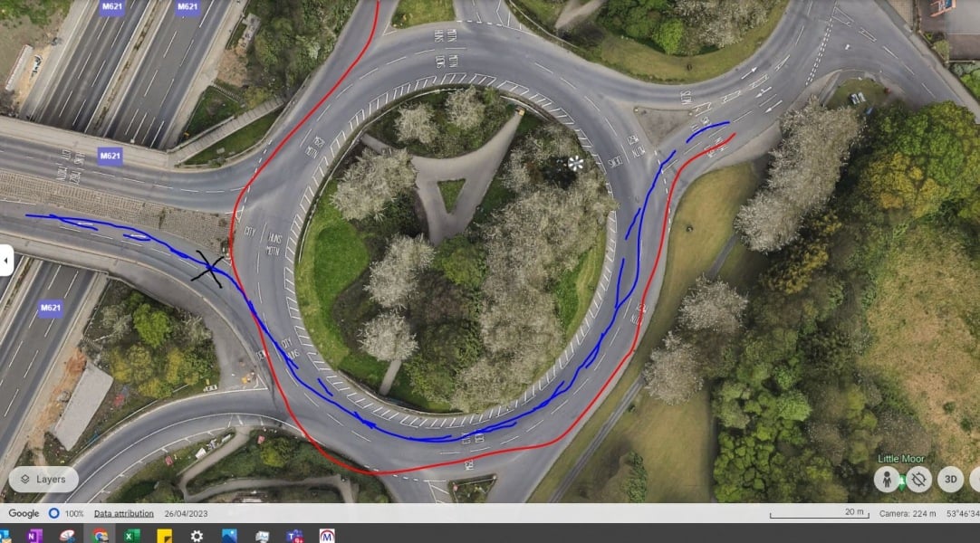Expand the collapsed left side panel
This screenshot has width=980, height=543.
5,262
